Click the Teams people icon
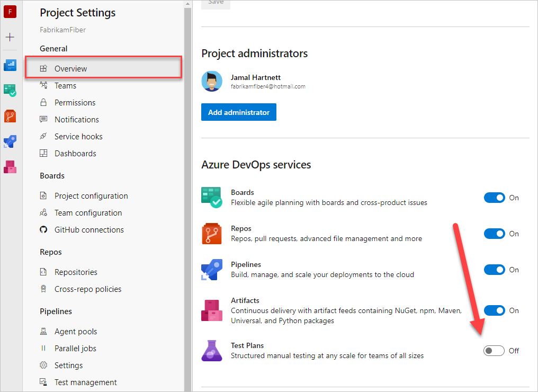This screenshot has width=538, height=392. coord(43,85)
